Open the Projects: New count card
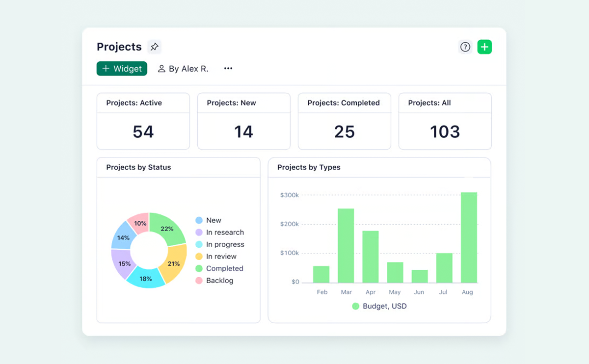 click(244, 121)
